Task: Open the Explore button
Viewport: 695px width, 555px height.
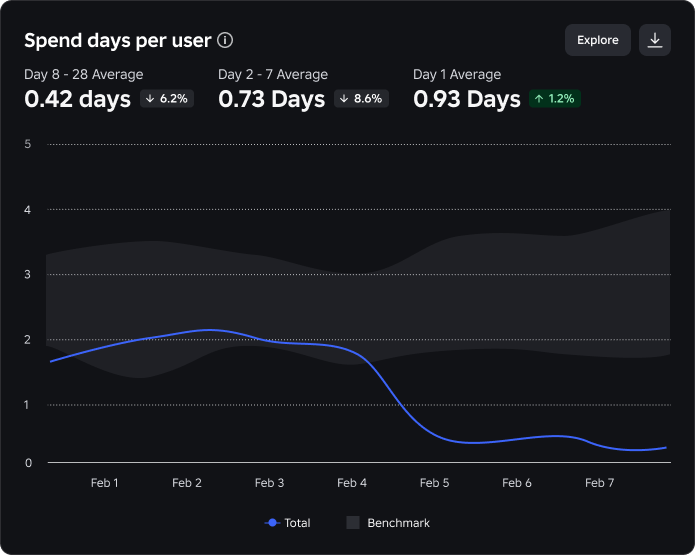Action: click(597, 40)
